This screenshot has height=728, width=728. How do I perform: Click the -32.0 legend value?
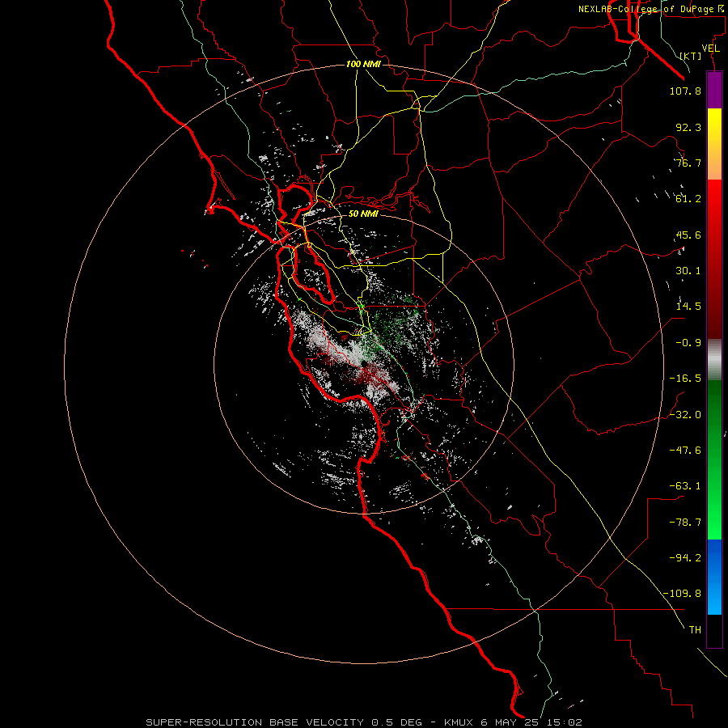point(685,415)
